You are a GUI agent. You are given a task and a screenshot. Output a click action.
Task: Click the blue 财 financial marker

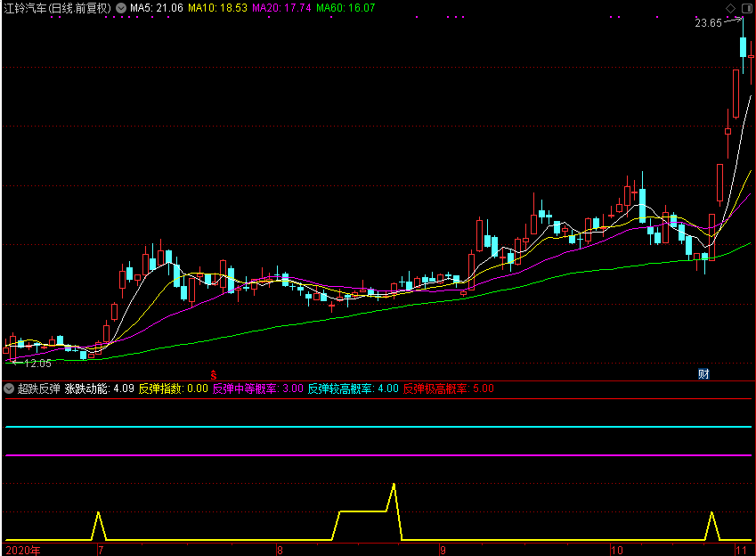click(704, 373)
